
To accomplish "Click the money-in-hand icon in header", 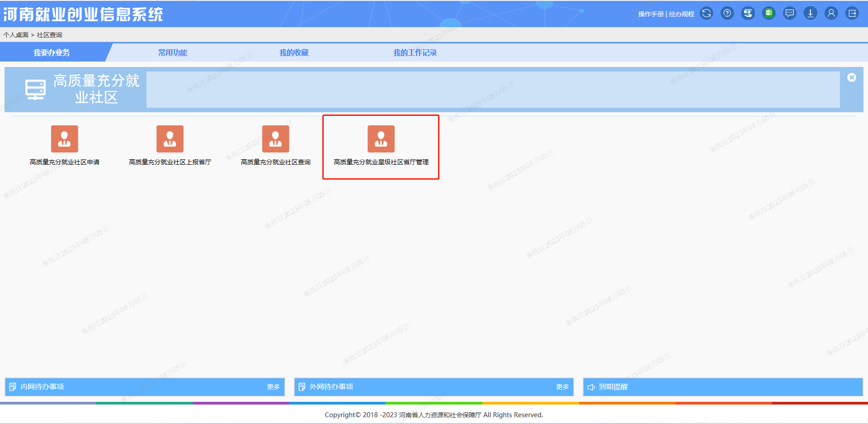I will click(748, 14).
